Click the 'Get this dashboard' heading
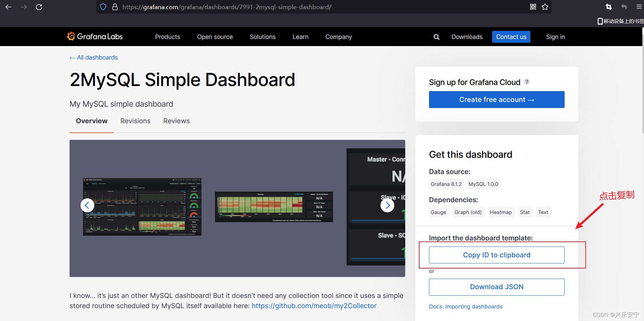Image resolution: width=644 pixels, height=321 pixels. (x=470, y=154)
